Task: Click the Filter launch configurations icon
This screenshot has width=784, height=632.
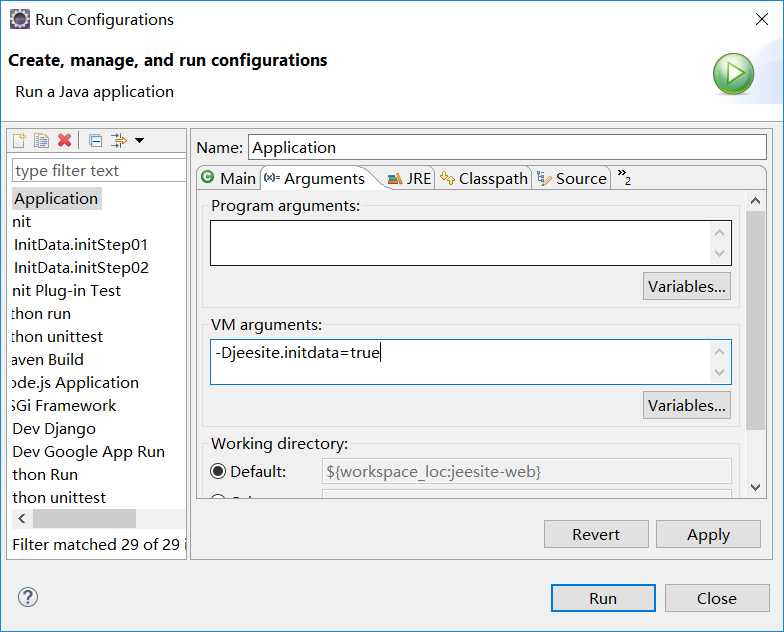Action: [119, 141]
